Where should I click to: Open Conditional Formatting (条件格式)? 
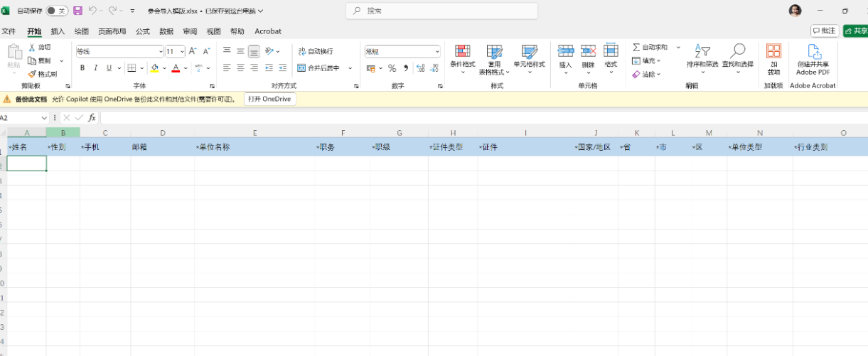pos(462,55)
